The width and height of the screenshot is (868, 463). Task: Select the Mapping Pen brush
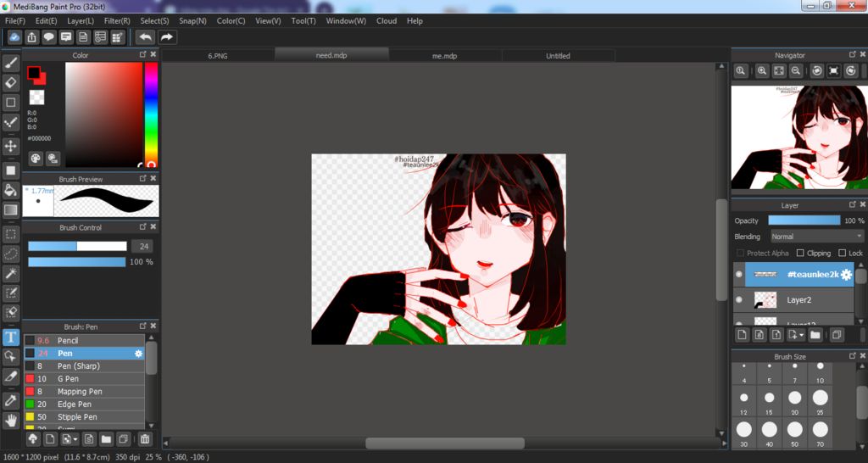tap(84, 392)
